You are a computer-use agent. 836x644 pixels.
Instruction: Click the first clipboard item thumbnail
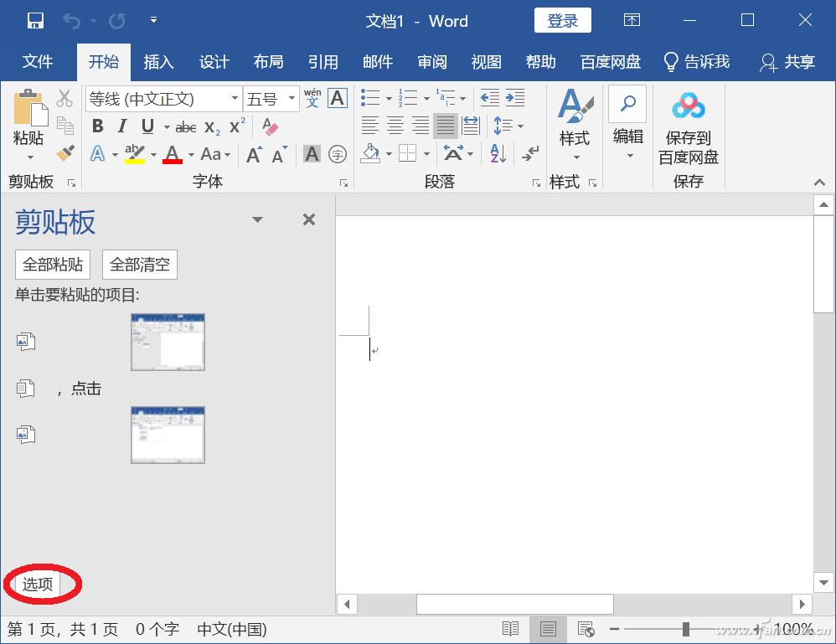click(167, 342)
